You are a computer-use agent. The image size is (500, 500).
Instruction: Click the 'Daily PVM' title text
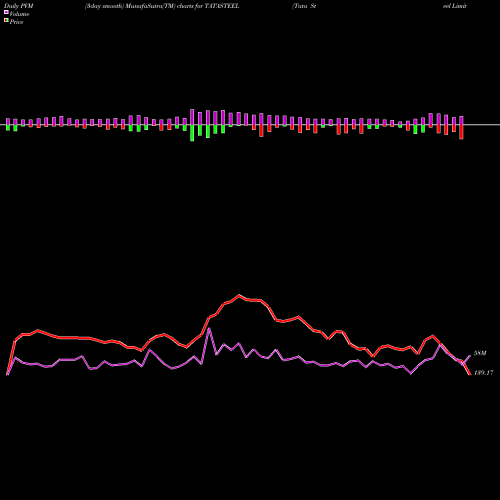click(x=19, y=6)
